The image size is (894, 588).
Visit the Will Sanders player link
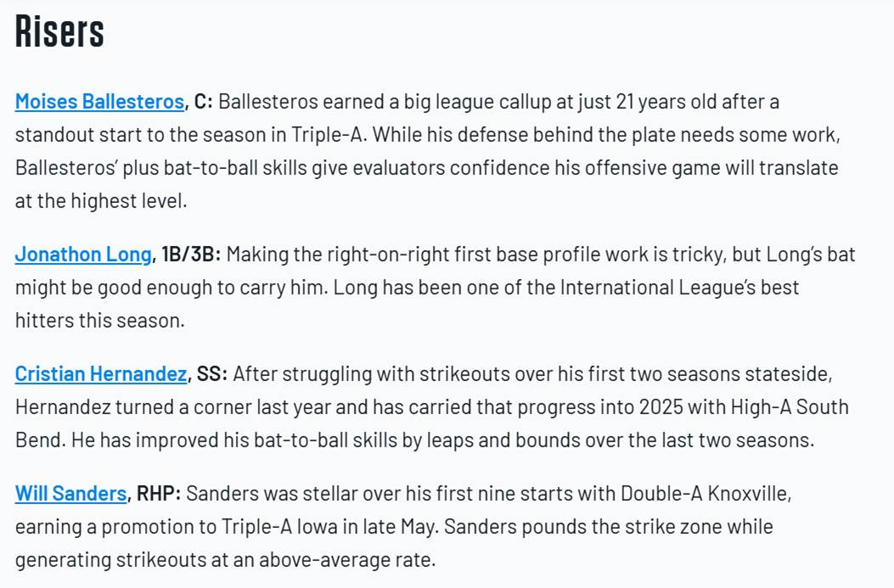click(71, 493)
